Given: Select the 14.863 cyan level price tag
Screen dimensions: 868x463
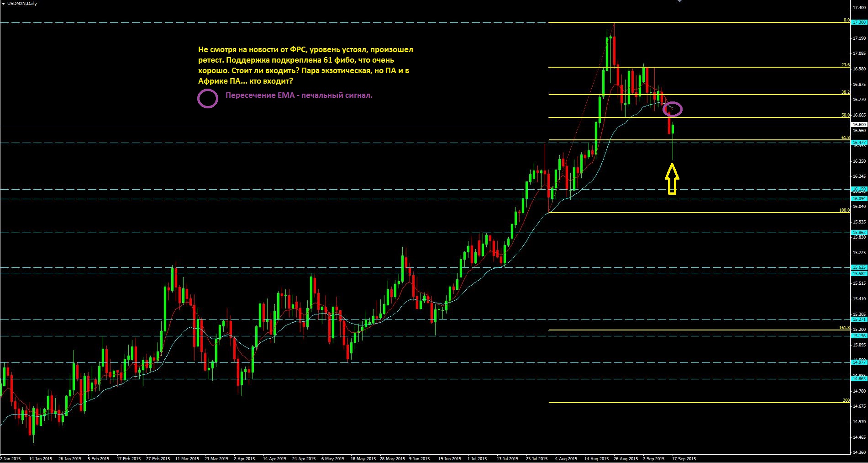Looking at the screenshot, I should click(859, 379).
